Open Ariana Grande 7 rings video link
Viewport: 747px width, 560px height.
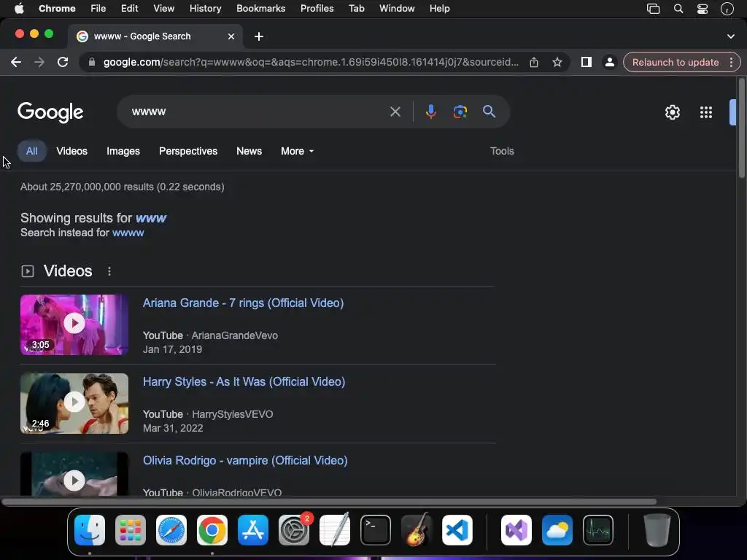pos(244,303)
